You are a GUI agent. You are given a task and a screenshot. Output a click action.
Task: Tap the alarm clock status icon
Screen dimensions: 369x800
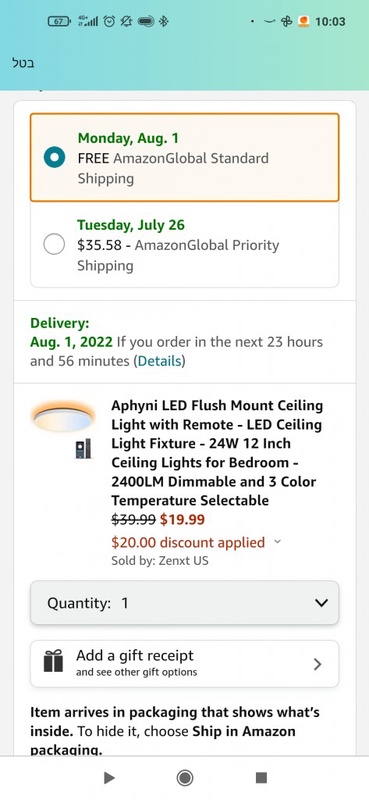pos(109,21)
